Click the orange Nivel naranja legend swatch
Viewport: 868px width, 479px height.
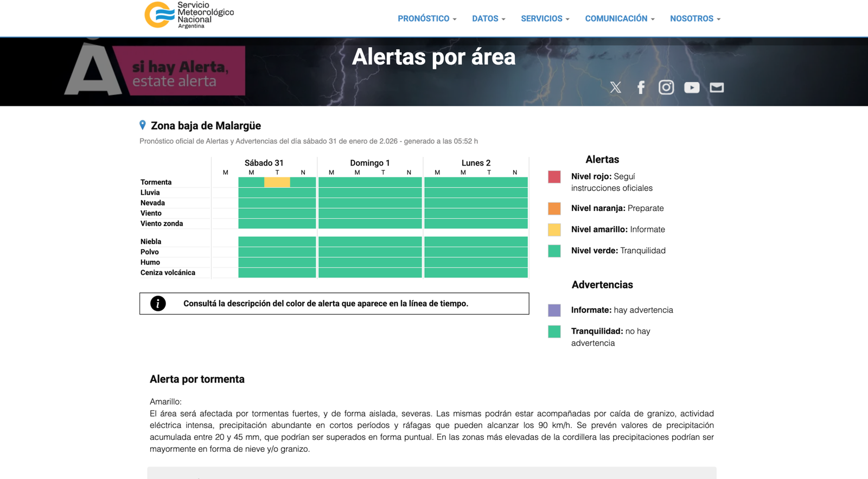(554, 208)
